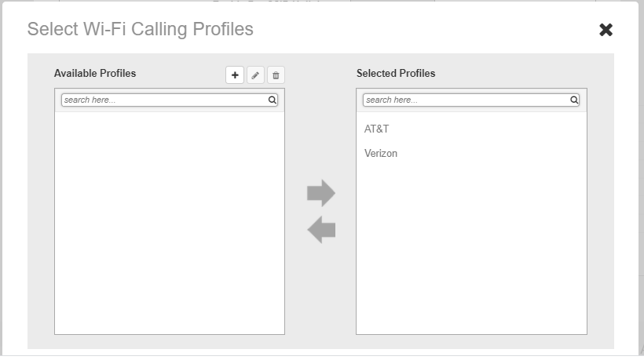Viewport: 644px width, 360px height.
Task: Add a new Wi-Fi Calling profile
Action: coord(235,75)
